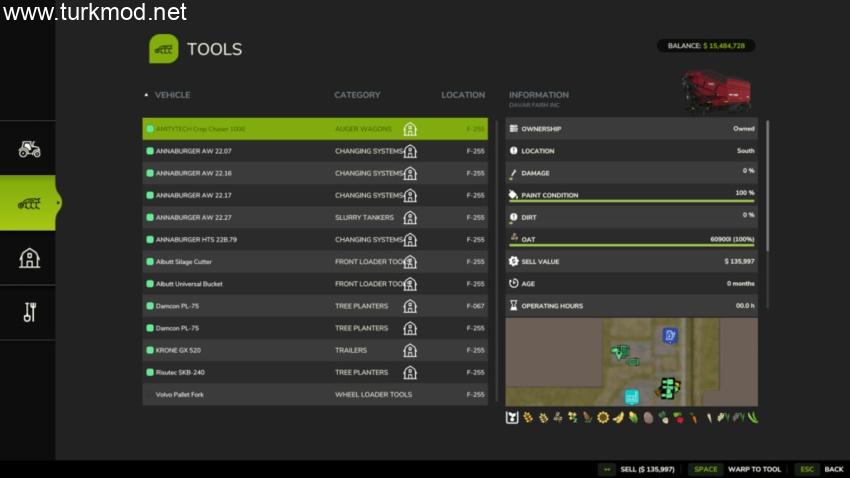This screenshot has height=478, width=850.
Task: Select the Risutec SKB-240 row
Action: pos(315,372)
